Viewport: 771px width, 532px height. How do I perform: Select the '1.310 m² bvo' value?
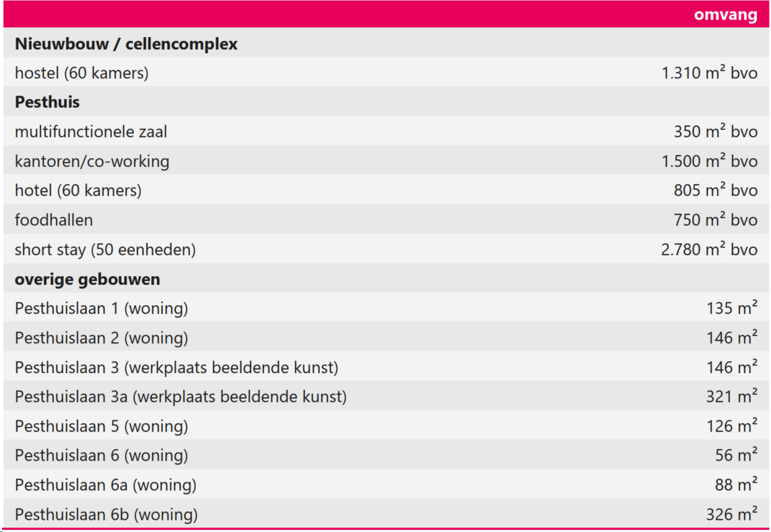(x=709, y=73)
